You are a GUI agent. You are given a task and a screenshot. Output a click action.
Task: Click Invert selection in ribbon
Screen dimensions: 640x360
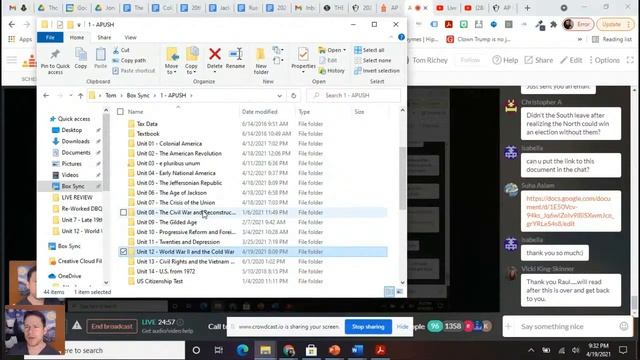pyautogui.click(x=377, y=70)
